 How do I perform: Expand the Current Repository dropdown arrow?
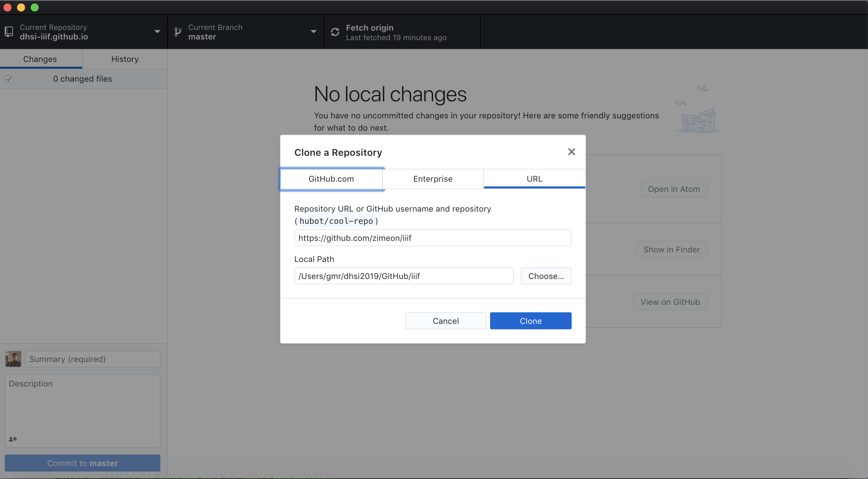[x=157, y=32]
